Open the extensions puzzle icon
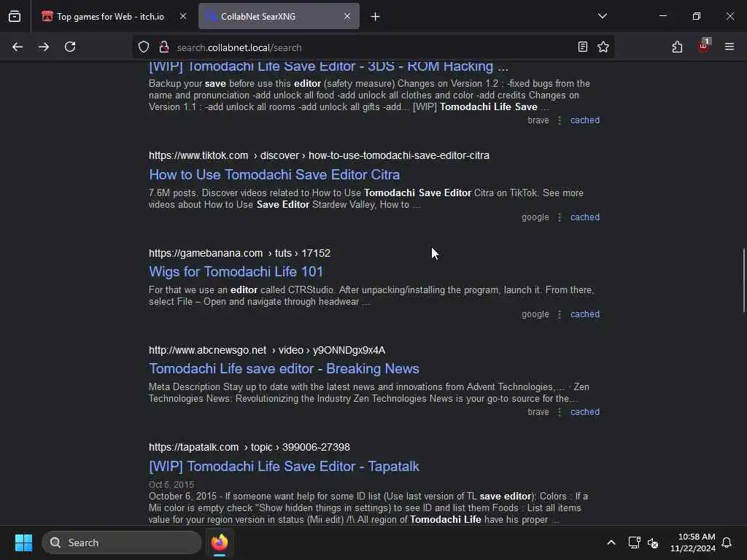 (x=677, y=47)
